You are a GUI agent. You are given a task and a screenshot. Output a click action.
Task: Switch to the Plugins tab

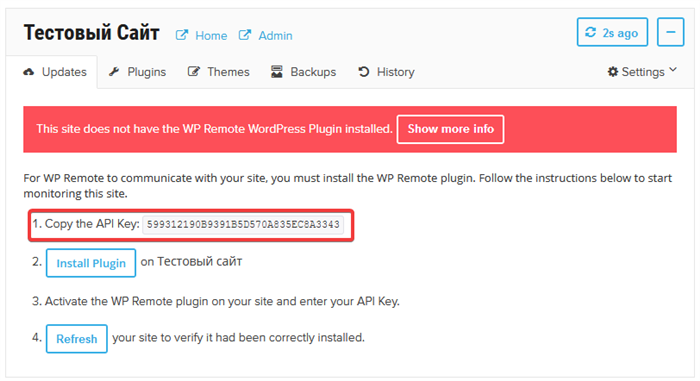(x=138, y=72)
